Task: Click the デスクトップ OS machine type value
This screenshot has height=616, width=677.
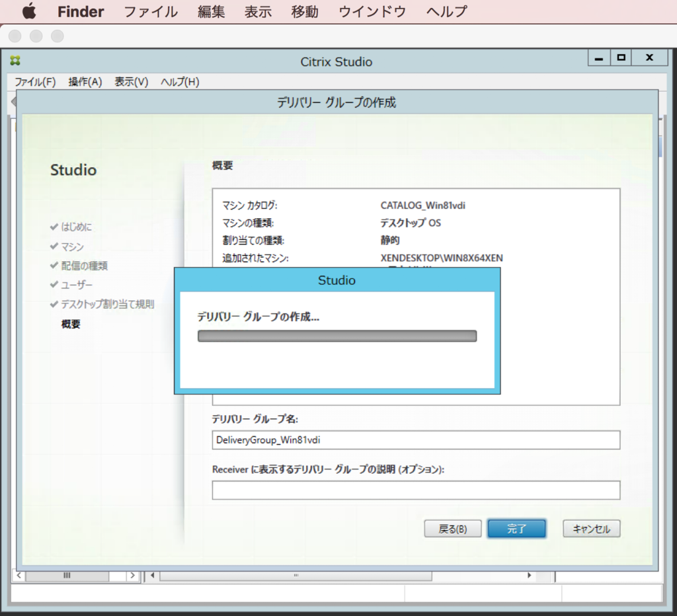Action: (411, 223)
